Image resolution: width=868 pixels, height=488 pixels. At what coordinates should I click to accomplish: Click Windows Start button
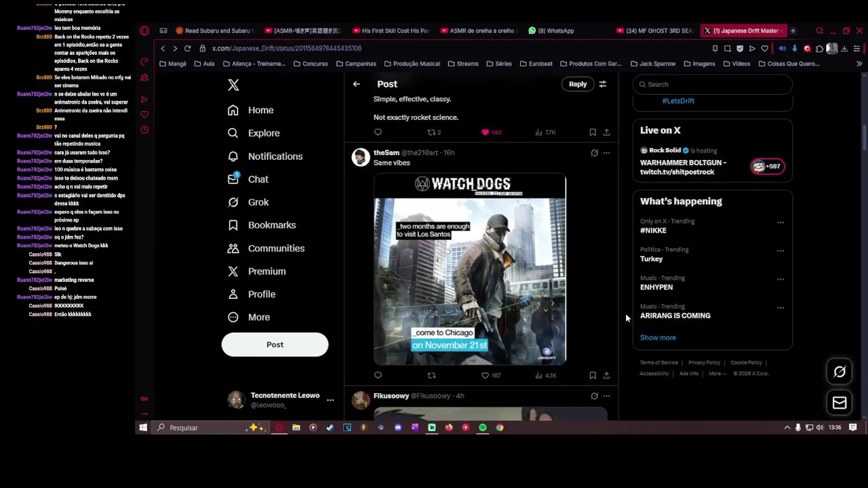tap(143, 428)
